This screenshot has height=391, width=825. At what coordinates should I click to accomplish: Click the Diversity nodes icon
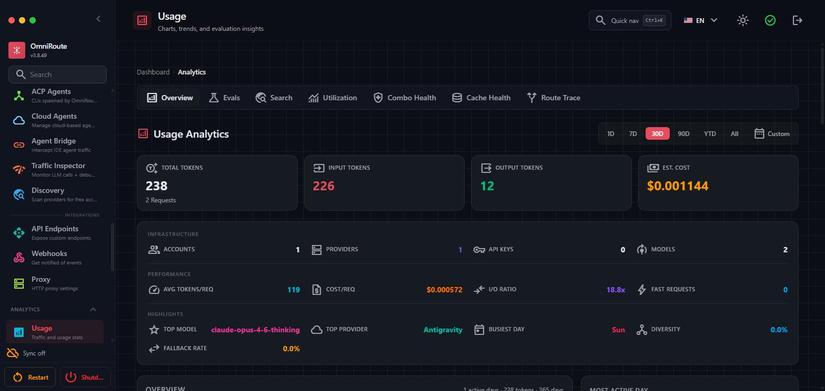click(641, 329)
